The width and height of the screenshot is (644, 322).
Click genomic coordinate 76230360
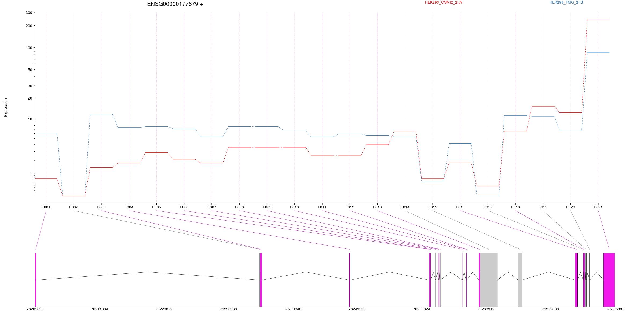coord(228,309)
